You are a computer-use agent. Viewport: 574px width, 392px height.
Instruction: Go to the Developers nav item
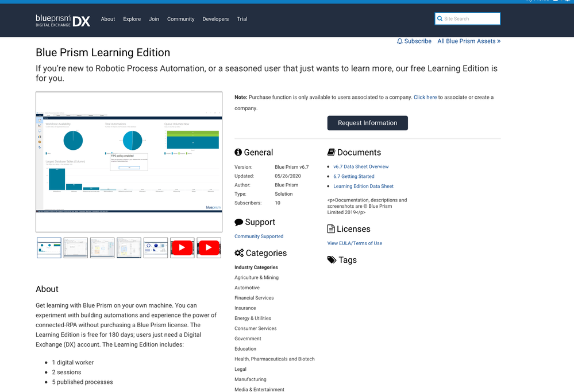click(215, 19)
